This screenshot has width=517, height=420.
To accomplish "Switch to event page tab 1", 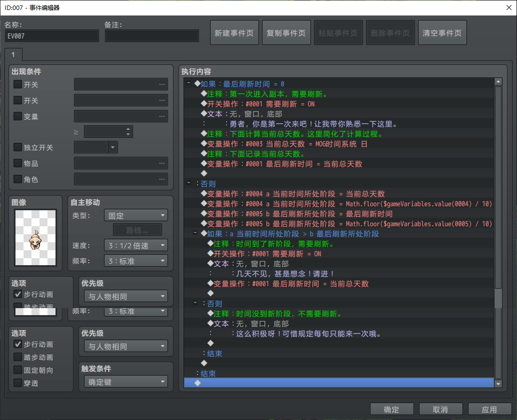I will 13,54.
